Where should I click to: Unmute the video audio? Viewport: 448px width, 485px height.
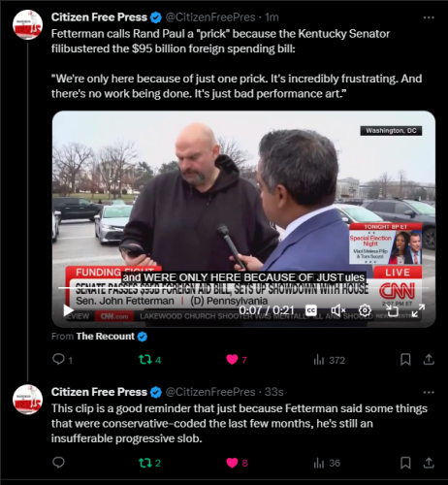pos(338,310)
